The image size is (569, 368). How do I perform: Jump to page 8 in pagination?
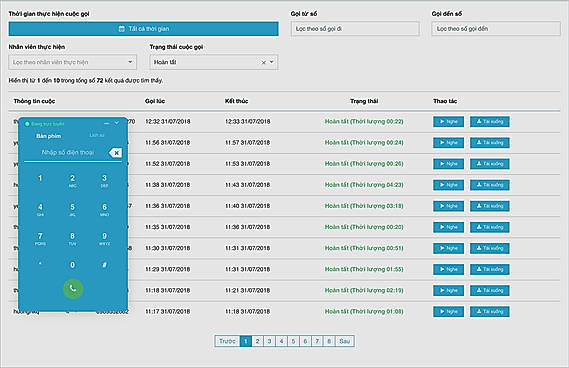coord(329,341)
